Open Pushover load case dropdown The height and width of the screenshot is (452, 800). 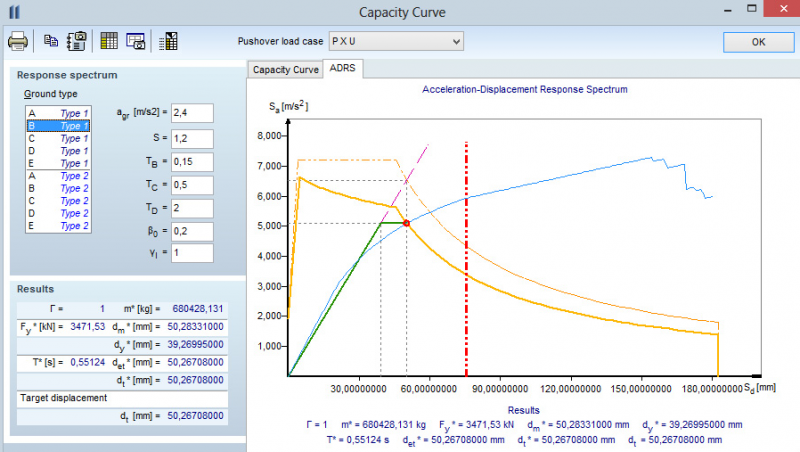coord(396,41)
